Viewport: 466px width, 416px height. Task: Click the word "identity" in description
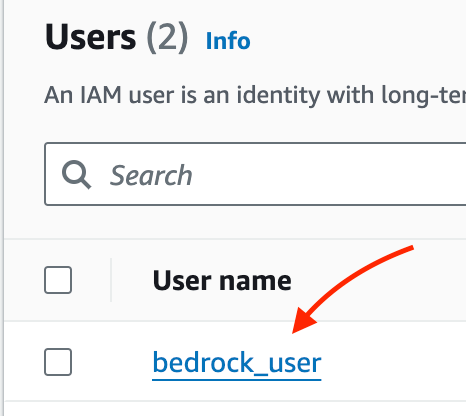278,95
